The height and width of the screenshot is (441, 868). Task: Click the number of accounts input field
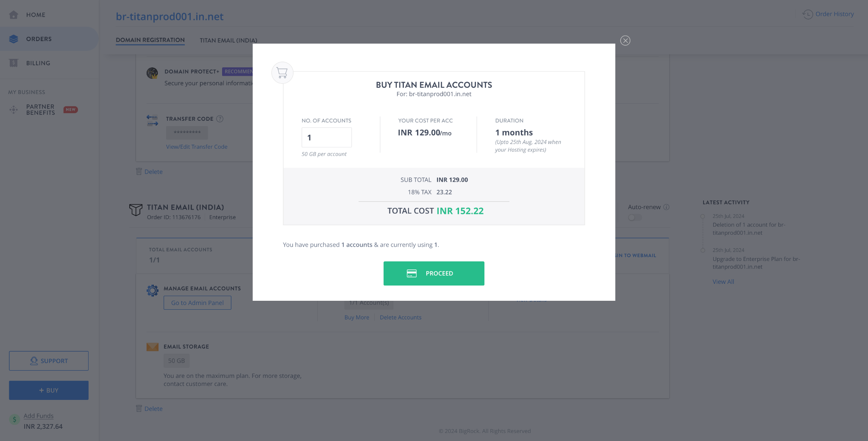326,137
